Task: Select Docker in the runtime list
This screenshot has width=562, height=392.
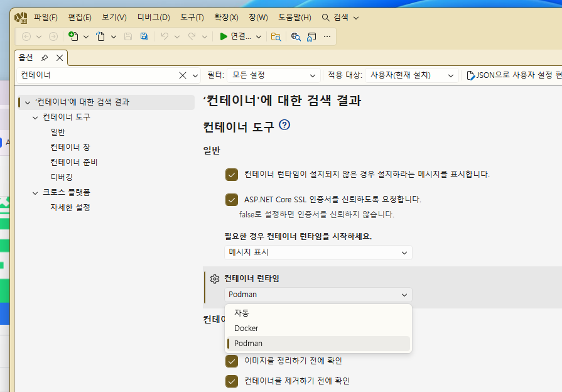Action: [x=318, y=329]
